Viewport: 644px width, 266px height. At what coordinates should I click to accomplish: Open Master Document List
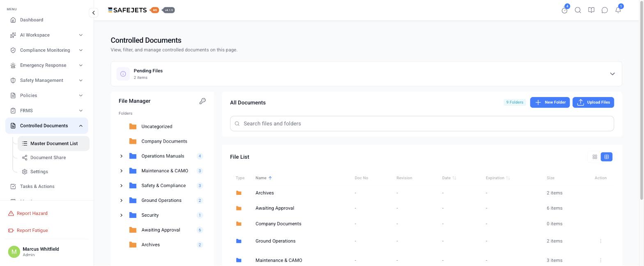[53, 143]
